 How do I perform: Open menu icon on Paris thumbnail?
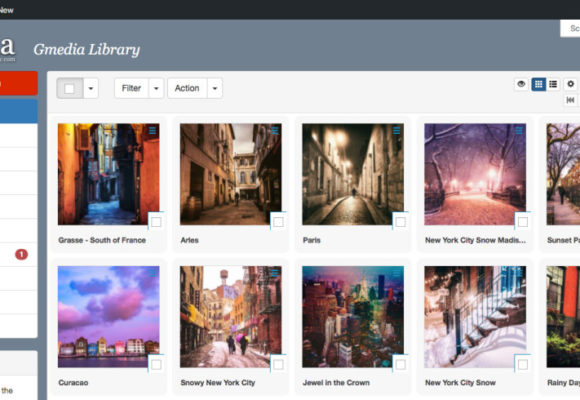[x=397, y=130]
